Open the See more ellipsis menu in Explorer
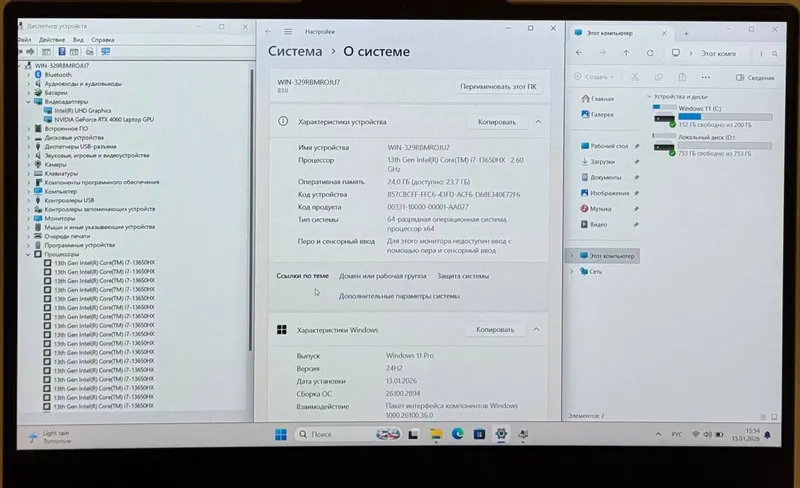Viewport: 800px width, 488px height. (706, 78)
